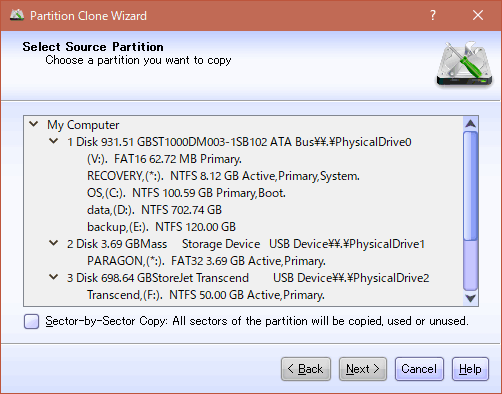Click the Partition Clone Wizard title bar icon

[x=17, y=15]
